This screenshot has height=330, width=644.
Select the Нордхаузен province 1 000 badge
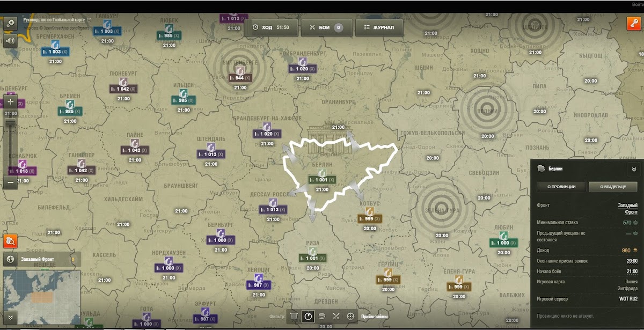[169, 268]
